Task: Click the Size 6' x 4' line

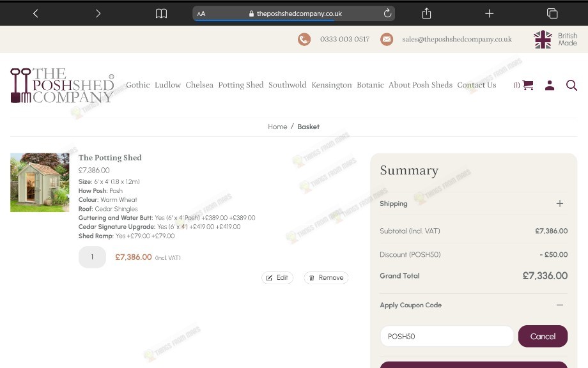Action: coord(109,181)
